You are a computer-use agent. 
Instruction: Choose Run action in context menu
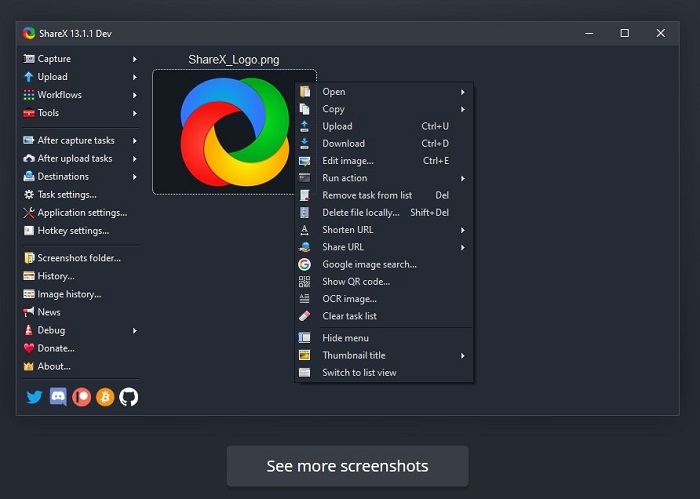coord(384,178)
